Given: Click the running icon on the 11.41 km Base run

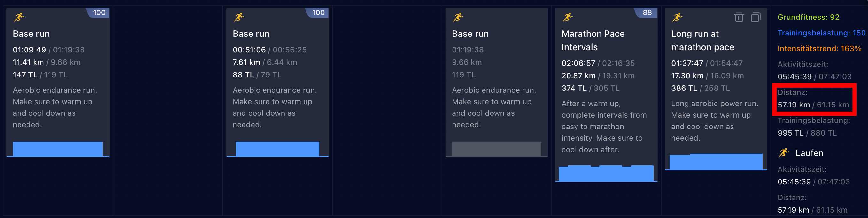Looking at the screenshot, I should coord(19,17).
